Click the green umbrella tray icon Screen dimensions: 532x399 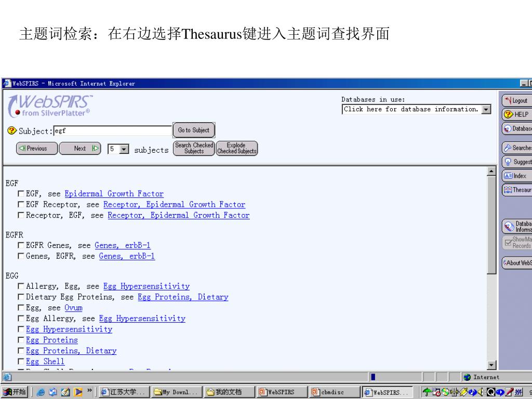[x=427, y=392]
